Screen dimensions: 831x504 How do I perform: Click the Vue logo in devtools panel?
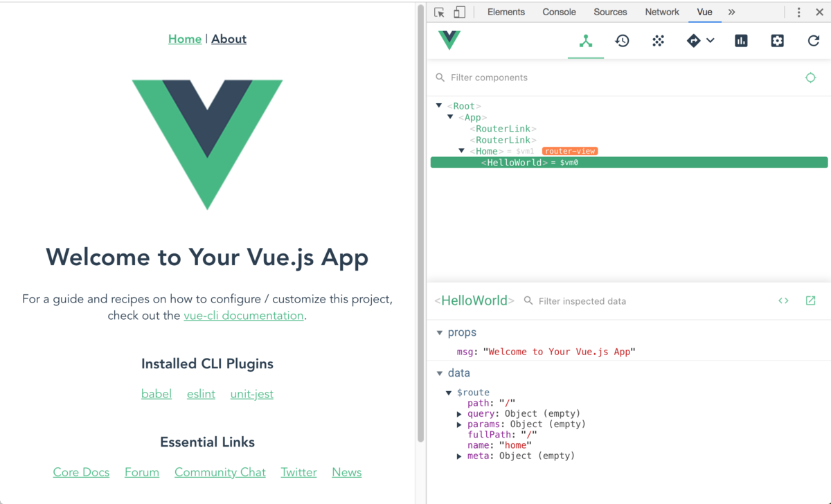[x=449, y=40]
